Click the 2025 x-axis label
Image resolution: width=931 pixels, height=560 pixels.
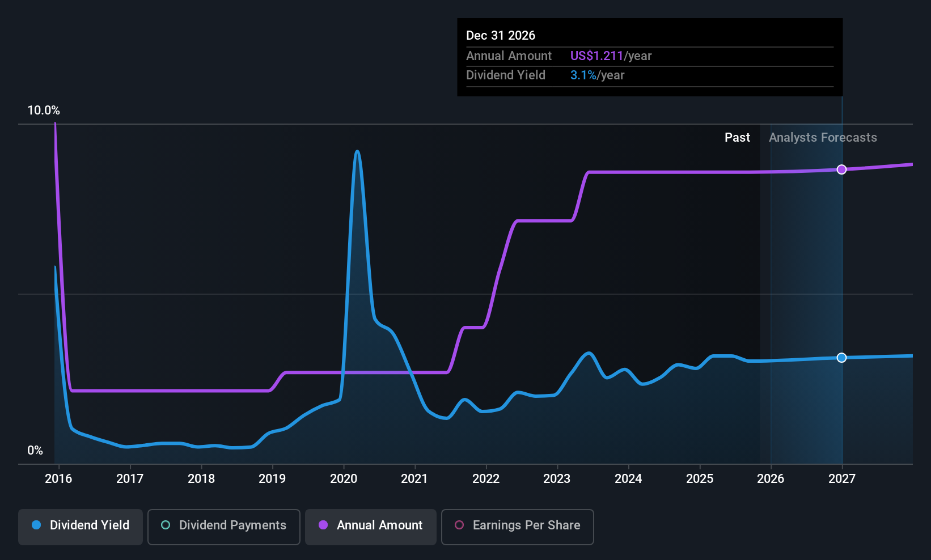coord(700,479)
